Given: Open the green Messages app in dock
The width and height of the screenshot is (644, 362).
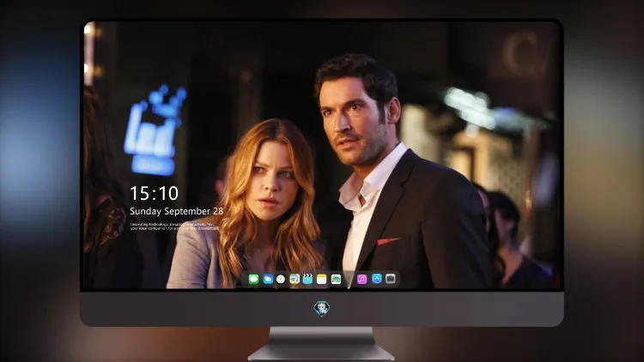Looking at the screenshot, I should (x=254, y=279).
